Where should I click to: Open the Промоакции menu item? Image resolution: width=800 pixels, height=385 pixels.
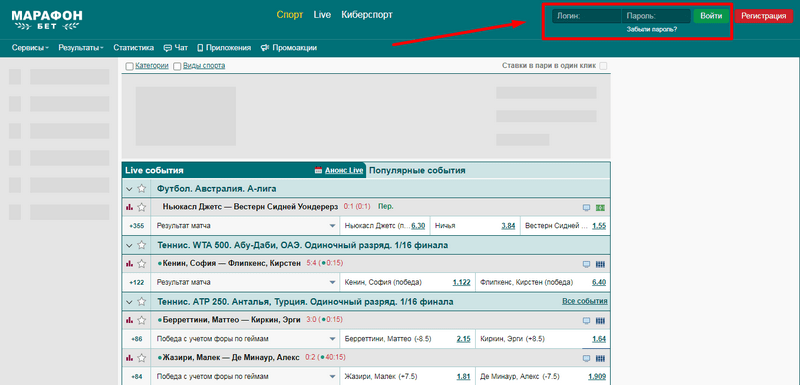(289, 48)
